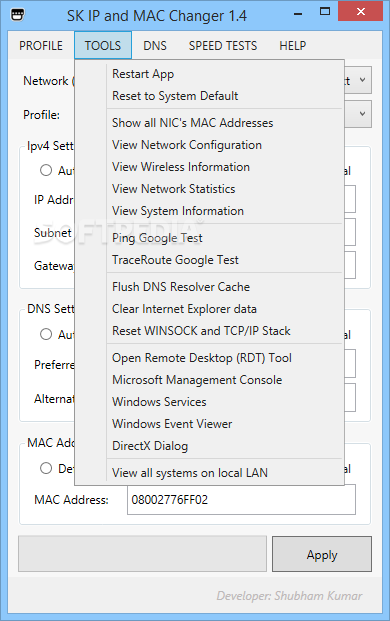Select the default MAC address radio button
This screenshot has width=390, height=621.
tap(46, 468)
